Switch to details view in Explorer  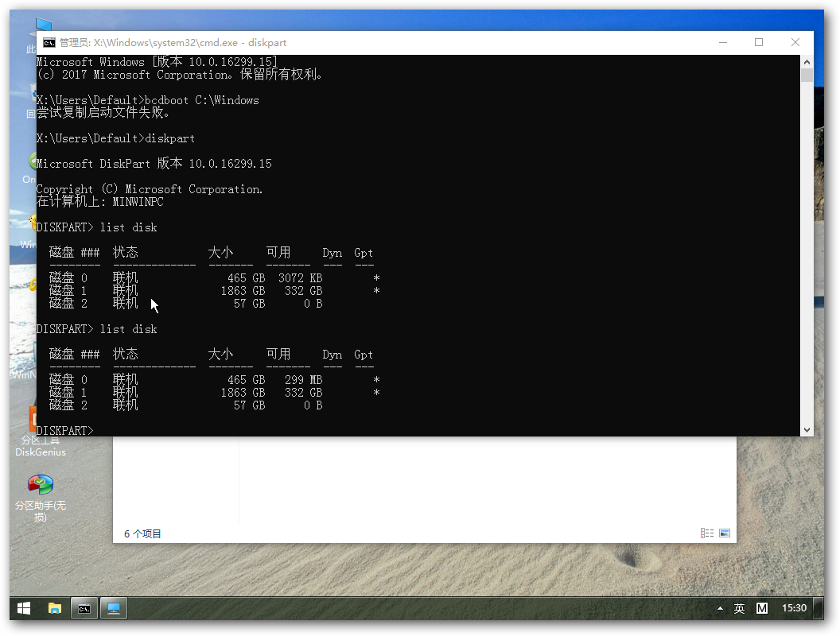[x=706, y=533]
